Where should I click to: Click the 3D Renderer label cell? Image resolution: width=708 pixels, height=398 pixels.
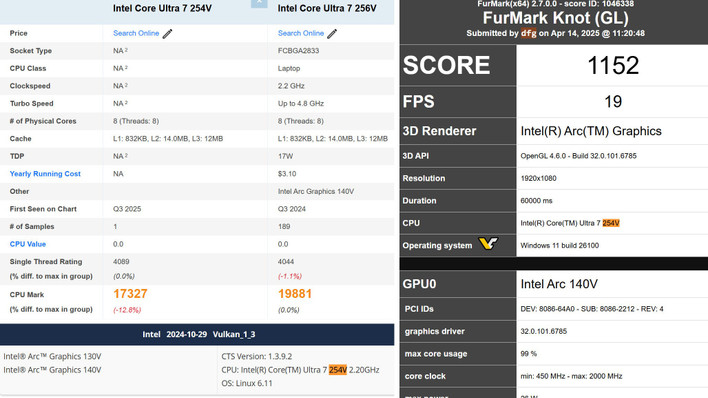(x=458, y=131)
